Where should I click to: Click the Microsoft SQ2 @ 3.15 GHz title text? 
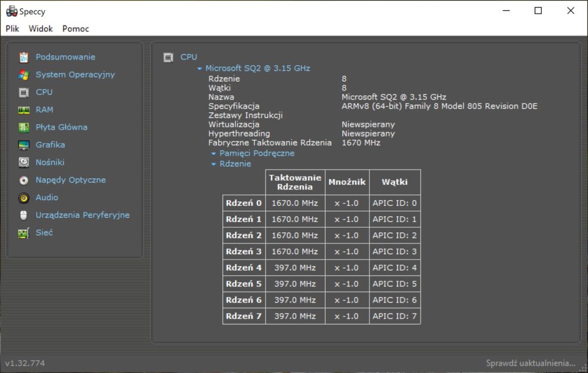[258, 68]
